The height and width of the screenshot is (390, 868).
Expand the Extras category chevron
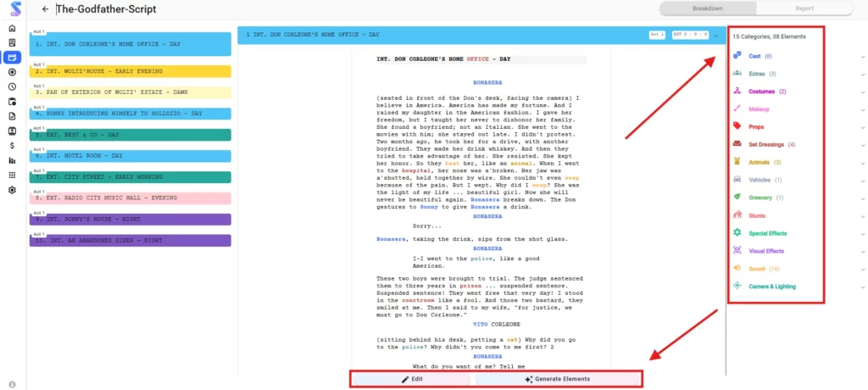click(x=862, y=75)
